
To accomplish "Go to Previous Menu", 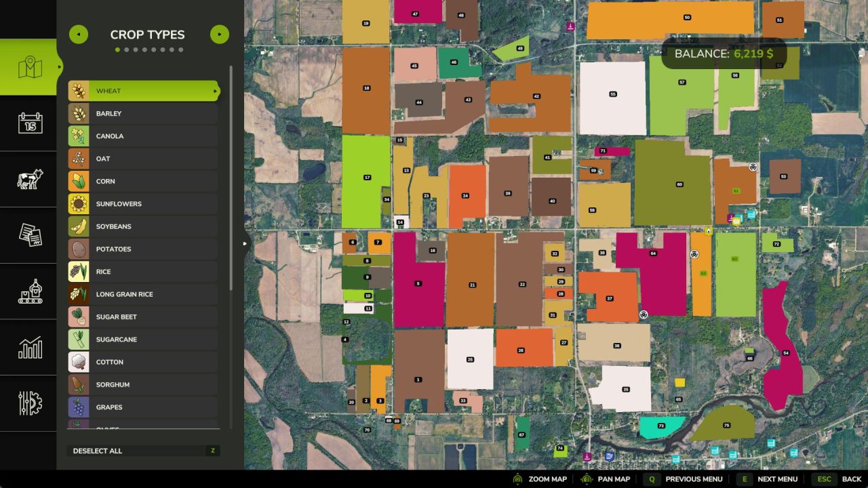I will (x=693, y=479).
